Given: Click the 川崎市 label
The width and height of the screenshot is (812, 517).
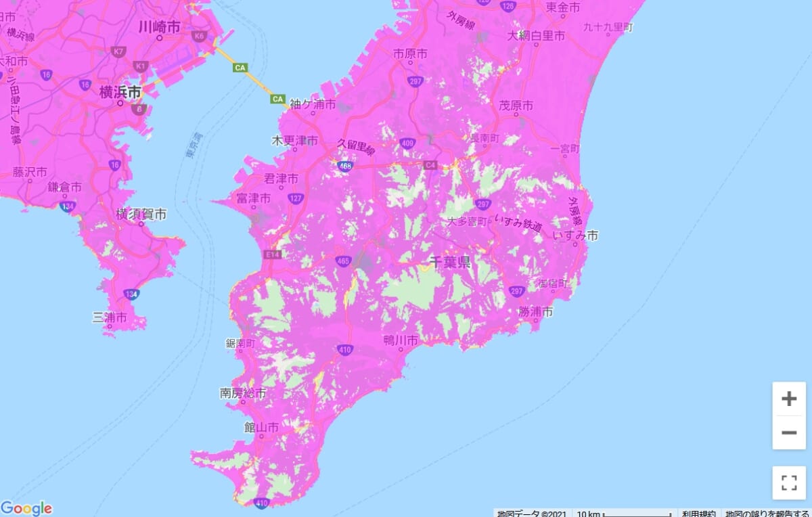Looking at the screenshot, I should tap(159, 27).
